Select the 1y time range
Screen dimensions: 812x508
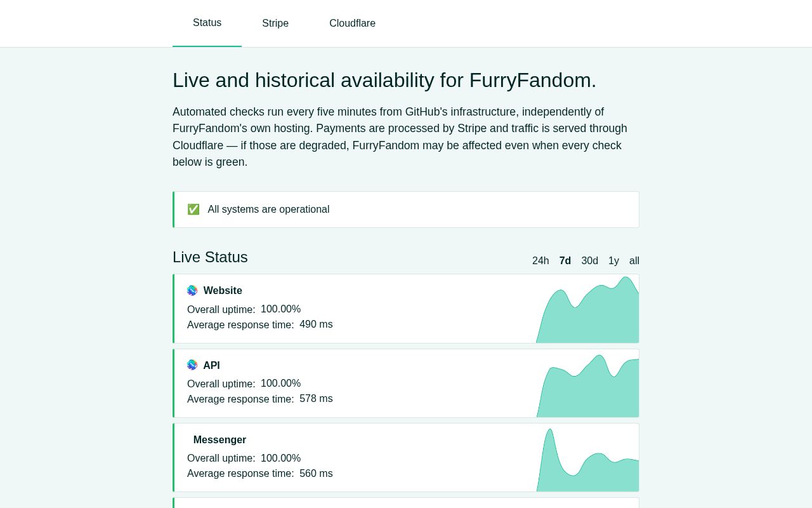point(613,261)
